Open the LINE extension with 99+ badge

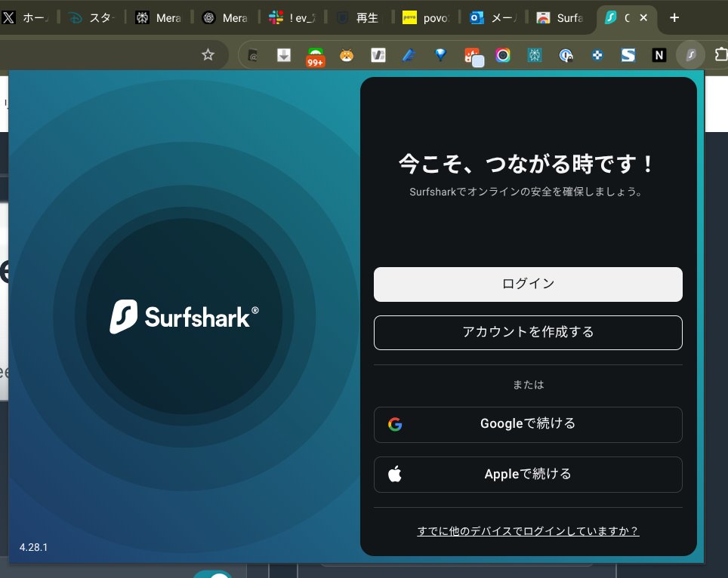click(315, 57)
